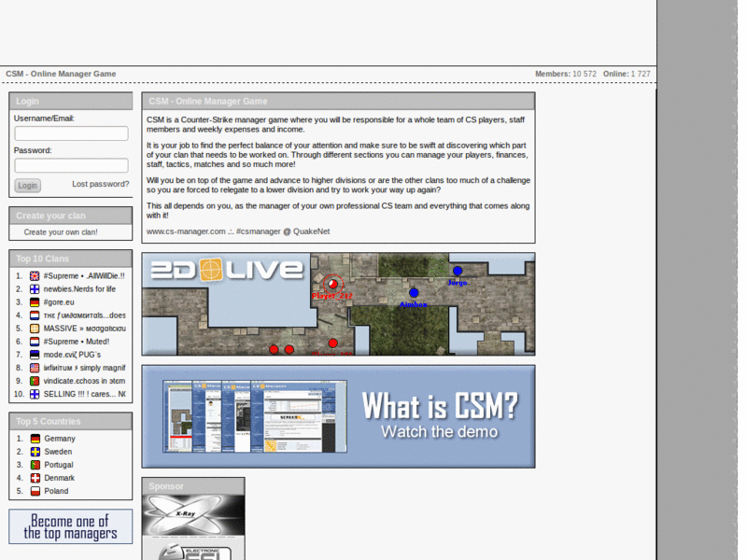Focus the Password input field
The height and width of the screenshot is (560, 747).
coord(72,165)
